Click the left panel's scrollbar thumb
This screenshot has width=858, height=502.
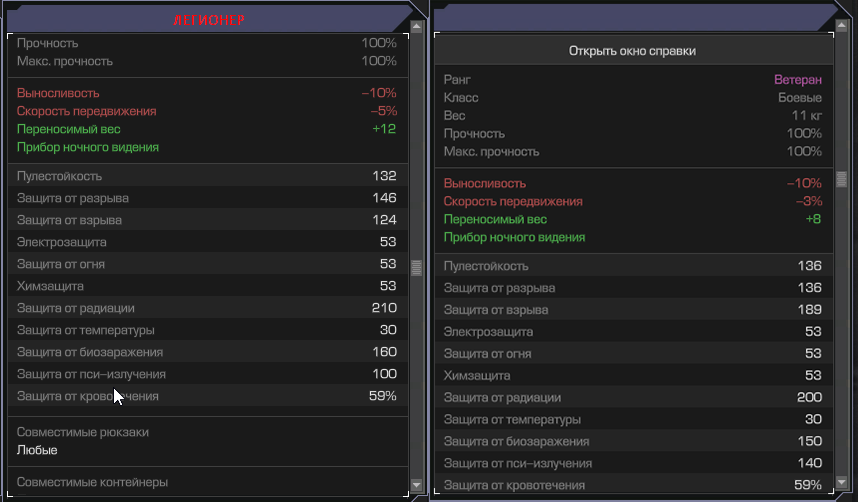[x=417, y=267]
